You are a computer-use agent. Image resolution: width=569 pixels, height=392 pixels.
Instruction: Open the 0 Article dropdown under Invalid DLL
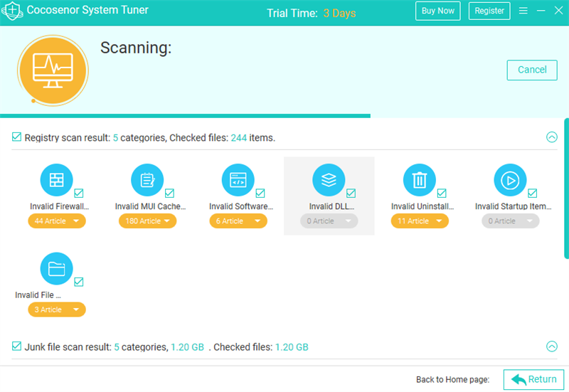(x=329, y=221)
